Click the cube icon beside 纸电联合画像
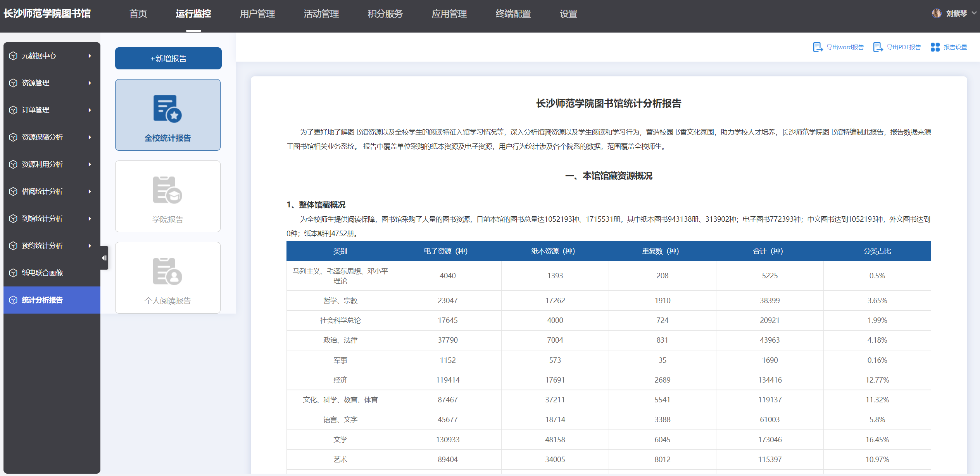980x476 pixels. coord(13,273)
